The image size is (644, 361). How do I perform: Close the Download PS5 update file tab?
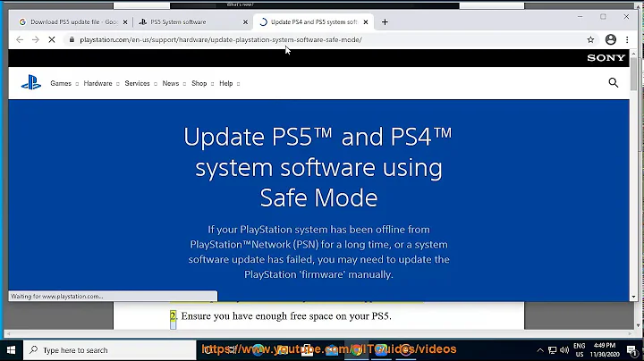pyautogui.click(x=125, y=22)
